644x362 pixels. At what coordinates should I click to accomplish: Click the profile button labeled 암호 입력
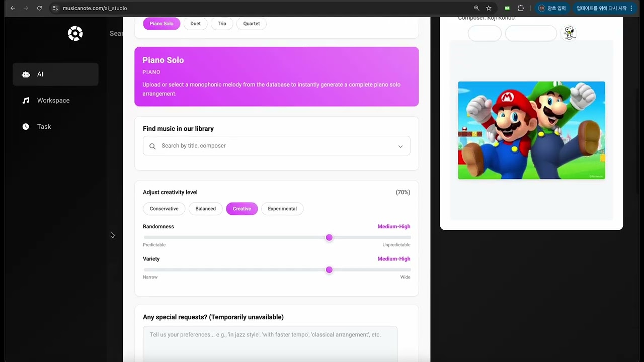point(552,8)
